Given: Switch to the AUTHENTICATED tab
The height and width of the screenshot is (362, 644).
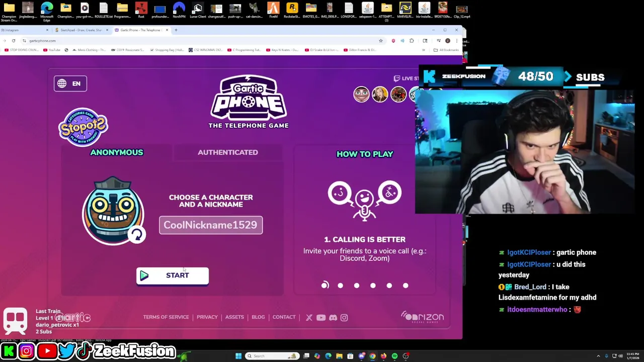Looking at the screenshot, I should (x=228, y=152).
